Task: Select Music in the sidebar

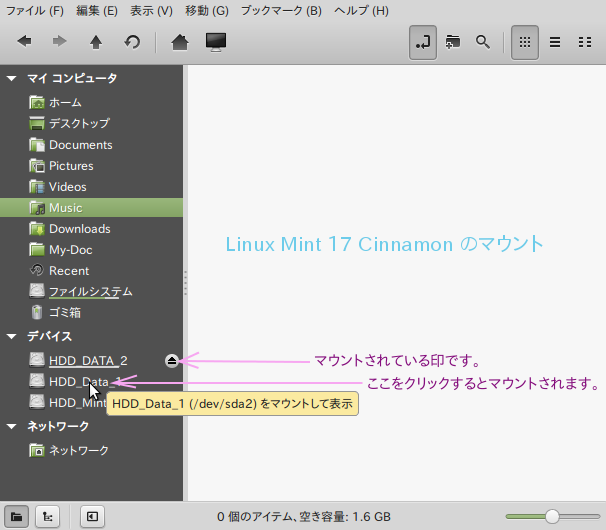Action: pyautogui.click(x=91, y=208)
